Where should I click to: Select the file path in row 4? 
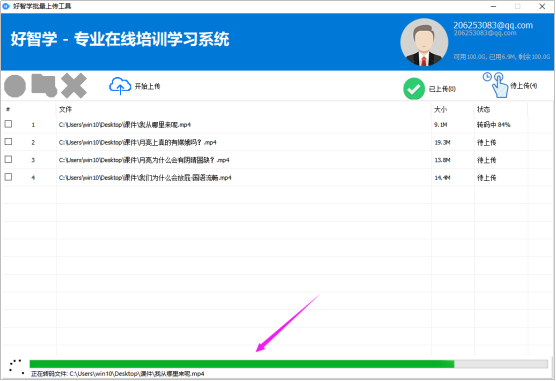pos(145,178)
